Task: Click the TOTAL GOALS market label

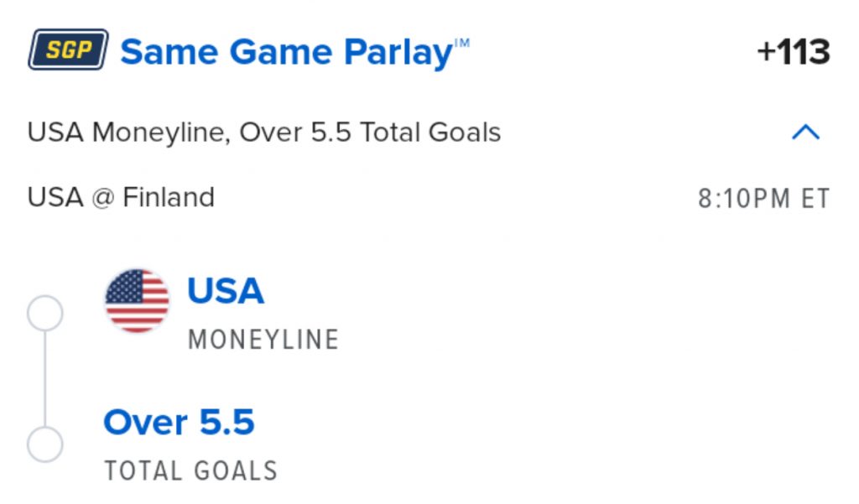Action: [190, 470]
